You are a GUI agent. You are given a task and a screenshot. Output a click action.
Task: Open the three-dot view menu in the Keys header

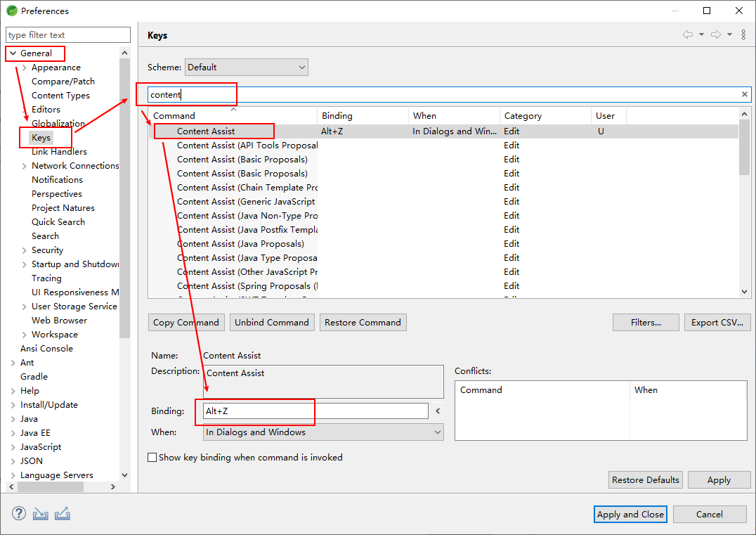tap(743, 34)
